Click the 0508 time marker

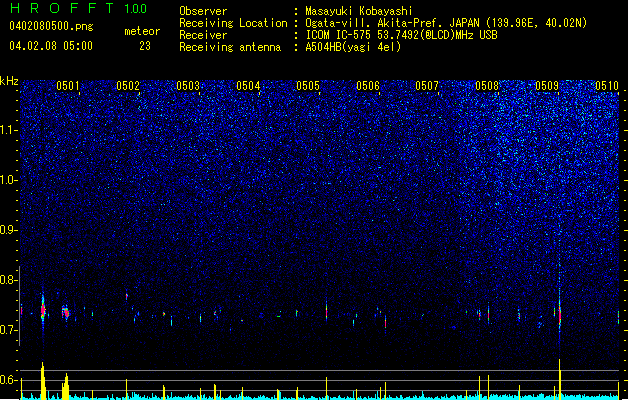(x=487, y=86)
